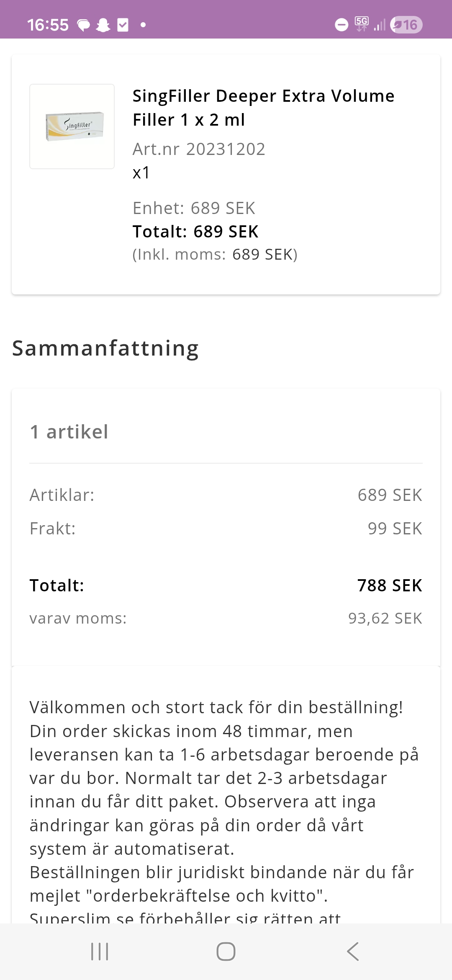Tap the 5G network indicator

pyautogui.click(x=362, y=24)
